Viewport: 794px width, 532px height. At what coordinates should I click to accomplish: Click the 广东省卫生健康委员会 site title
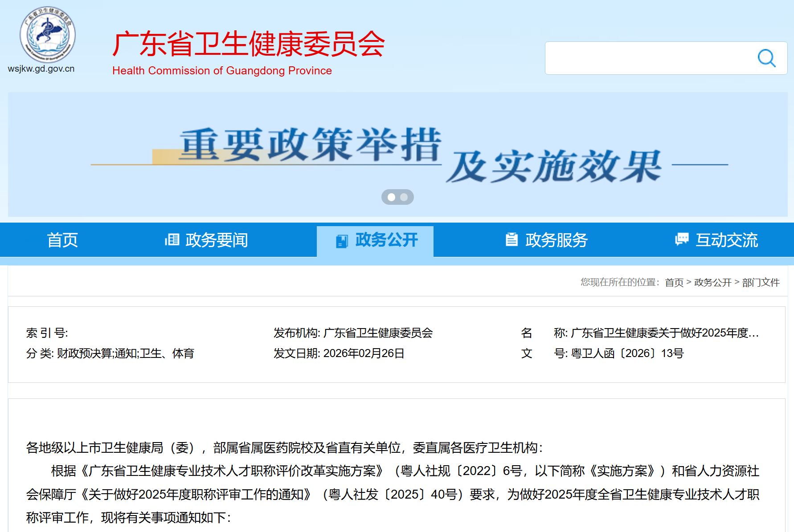[248, 44]
